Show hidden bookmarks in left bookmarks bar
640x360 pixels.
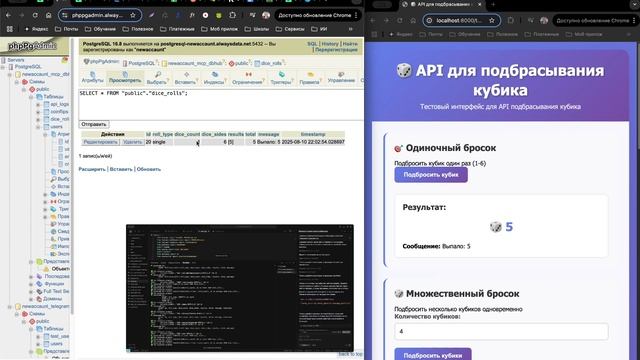(x=350, y=29)
